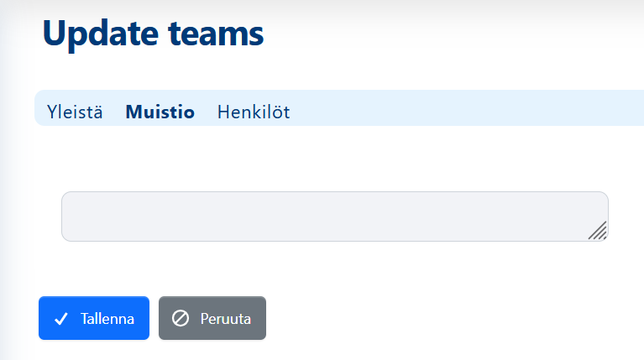Save changes with the Tallenna button
Image resolution: width=644 pixels, height=360 pixels.
click(x=94, y=318)
